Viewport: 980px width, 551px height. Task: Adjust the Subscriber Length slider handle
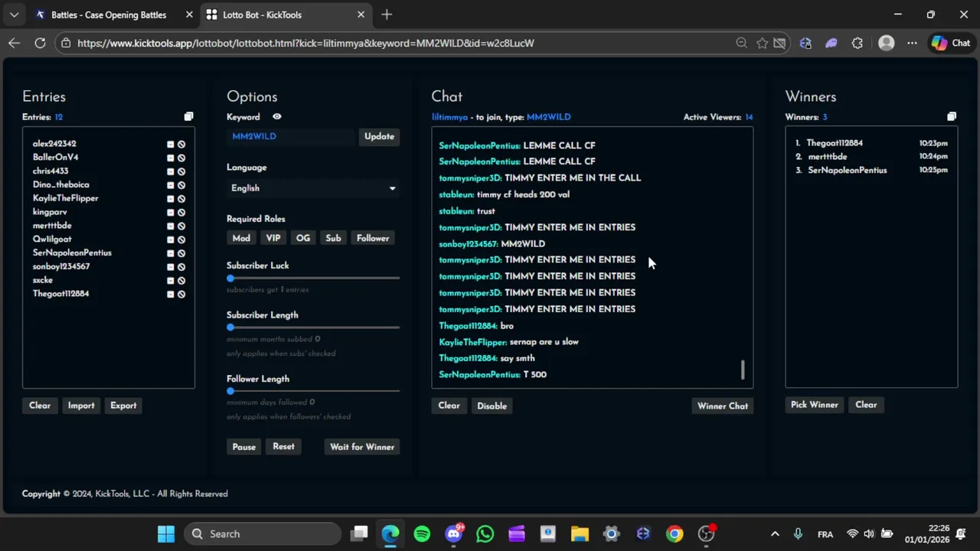pyautogui.click(x=230, y=328)
